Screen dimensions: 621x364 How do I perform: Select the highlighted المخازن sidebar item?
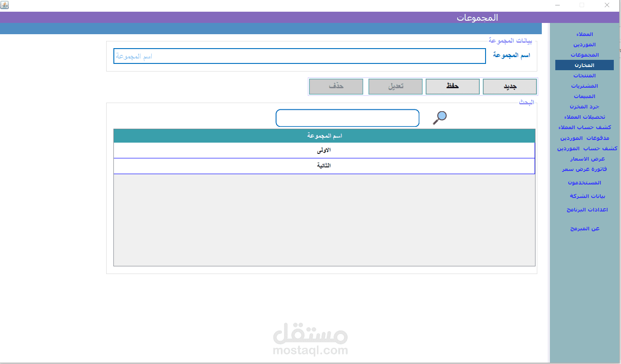[585, 65]
